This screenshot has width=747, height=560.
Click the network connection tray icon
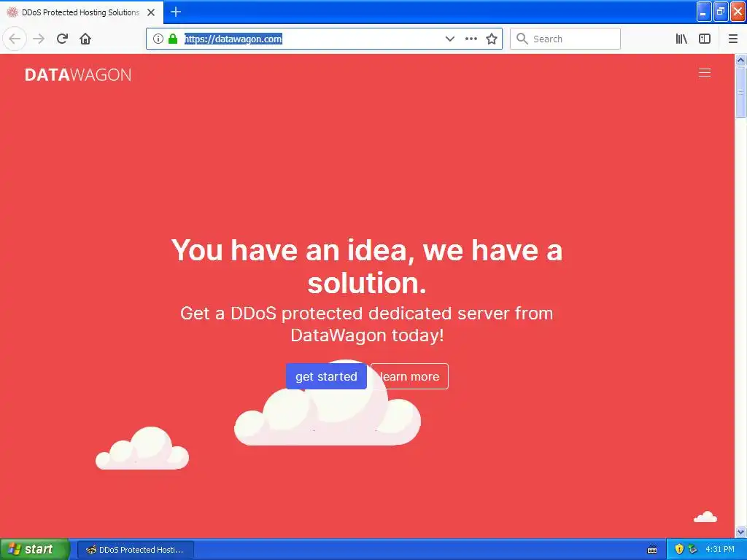tap(693, 549)
